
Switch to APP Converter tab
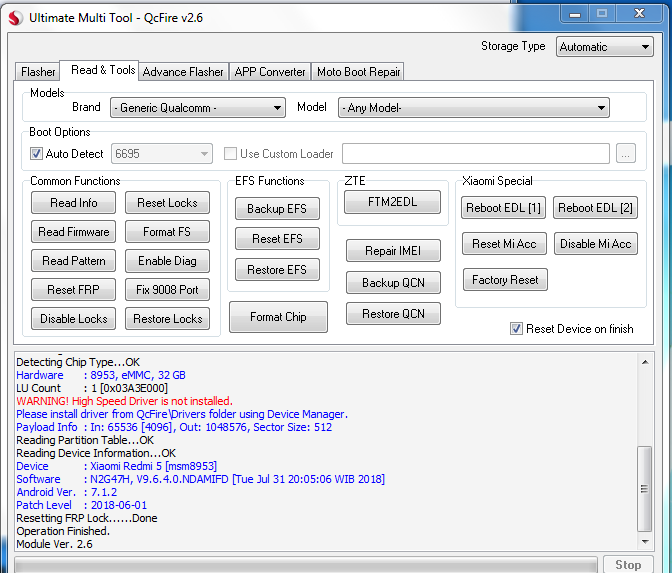click(x=270, y=72)
